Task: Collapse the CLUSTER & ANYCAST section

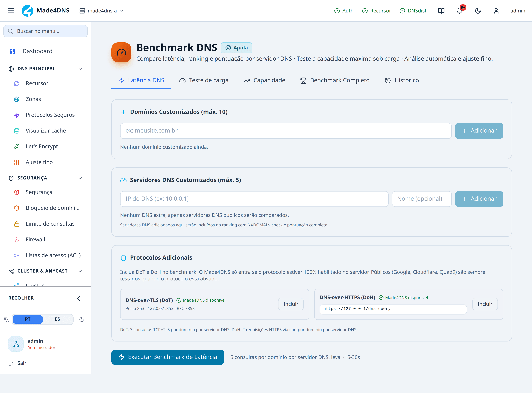Action: (x=45, y=271)
